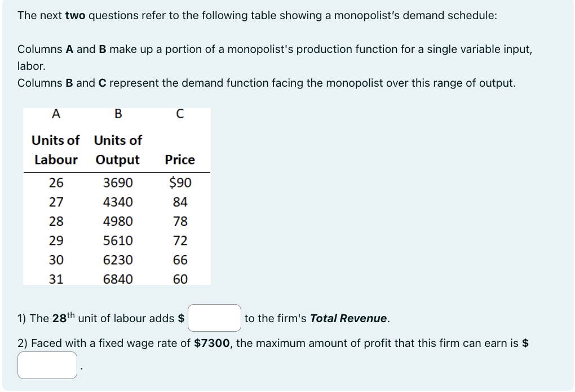This screenshot has width=575, height=392.
Task: Click the Units of Labour heading
Action: (55, 150)
